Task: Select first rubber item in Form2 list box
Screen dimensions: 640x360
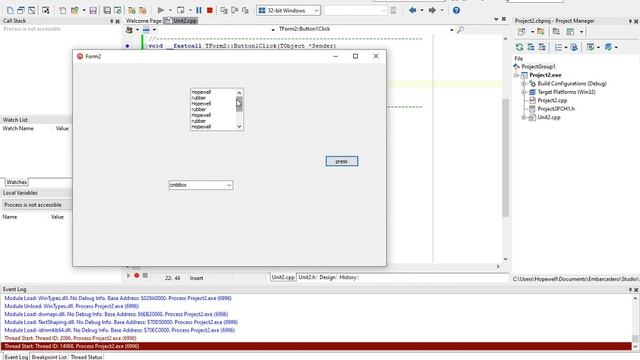Action: point(199,98)
